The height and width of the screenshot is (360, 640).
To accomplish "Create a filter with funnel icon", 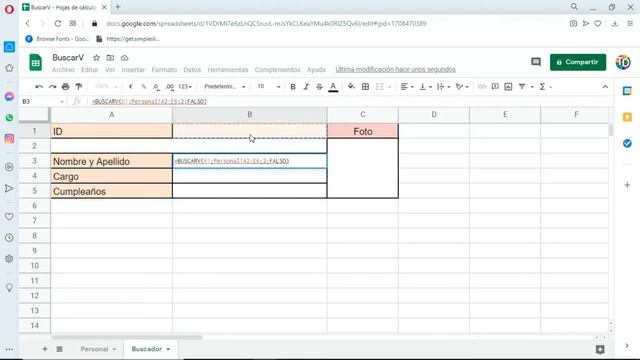I will click(522, 87).
